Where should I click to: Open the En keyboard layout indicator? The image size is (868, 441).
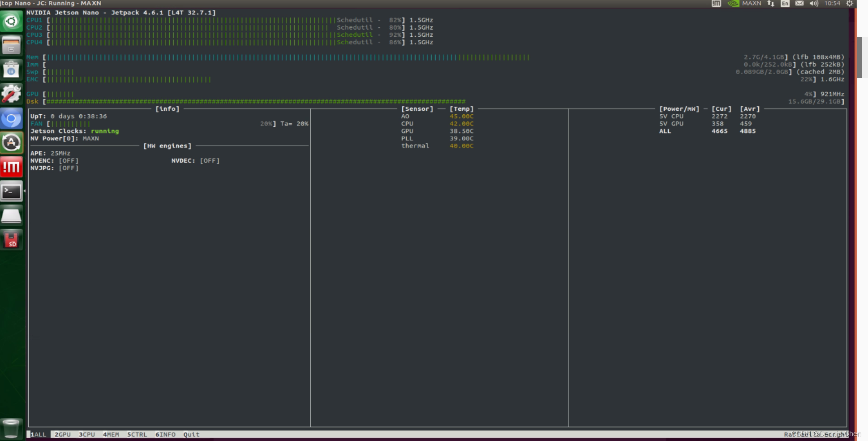(785, 3)
